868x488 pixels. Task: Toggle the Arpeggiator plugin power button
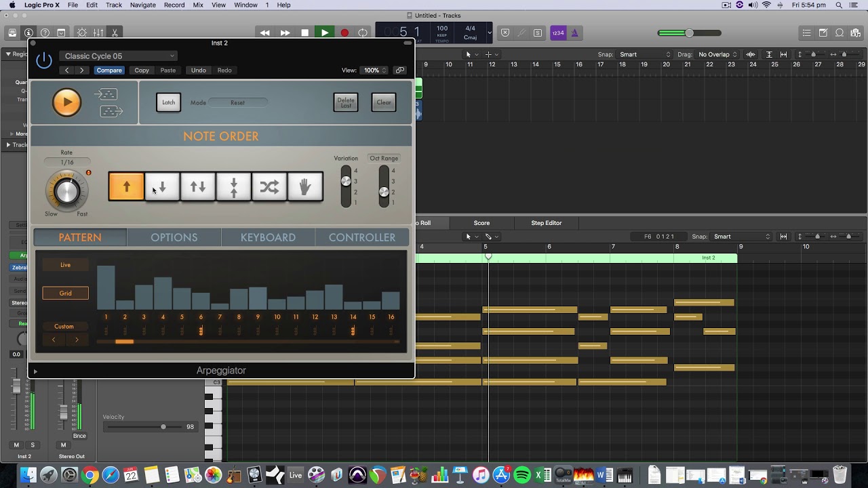(44, 60)
